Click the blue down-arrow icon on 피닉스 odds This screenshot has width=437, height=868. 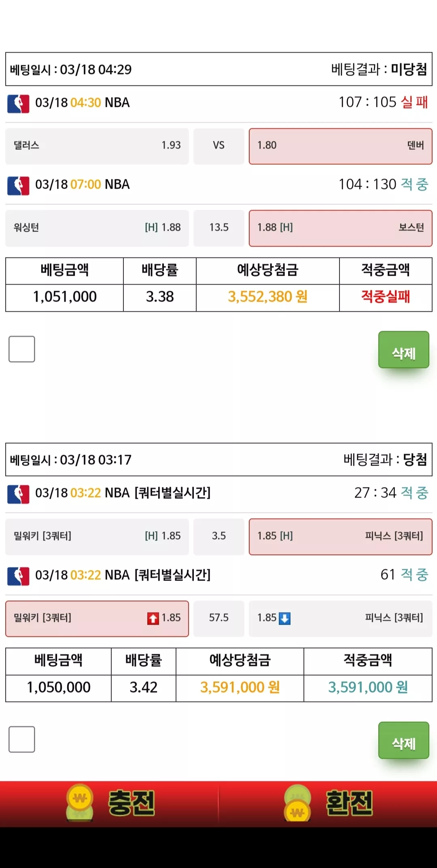tap(285, 619)
